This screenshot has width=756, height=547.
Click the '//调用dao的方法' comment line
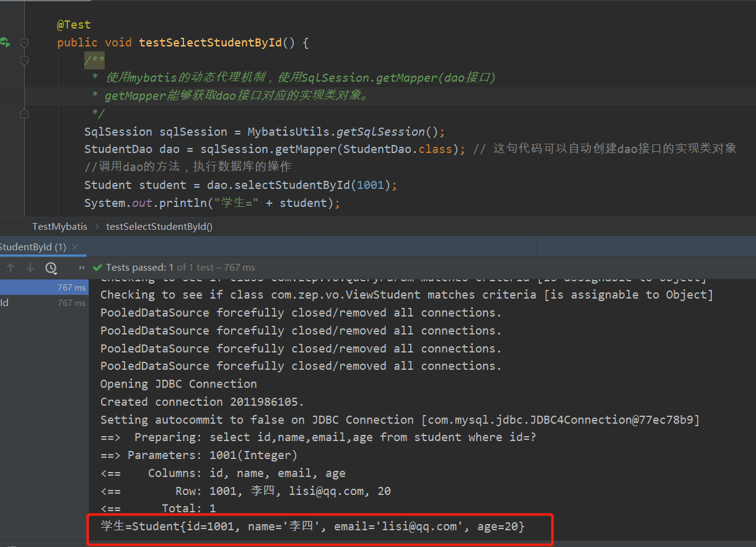pos(188,167)
